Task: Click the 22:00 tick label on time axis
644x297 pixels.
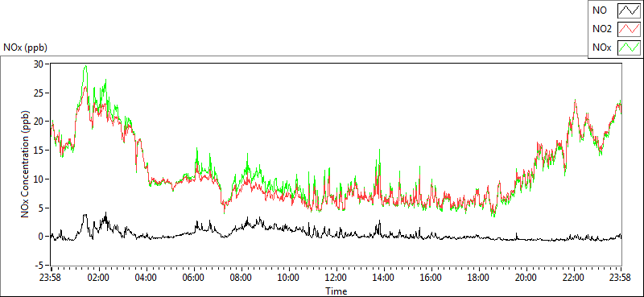Action: [573, 278]
